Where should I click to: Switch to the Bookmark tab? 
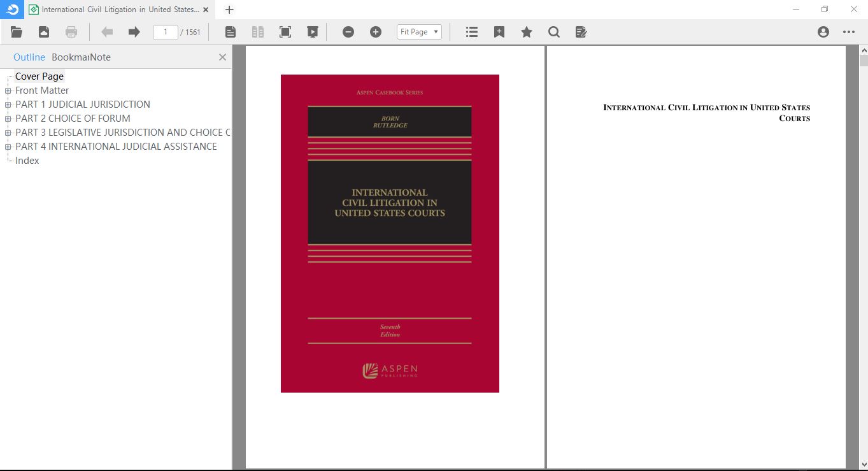coord(69,57)
